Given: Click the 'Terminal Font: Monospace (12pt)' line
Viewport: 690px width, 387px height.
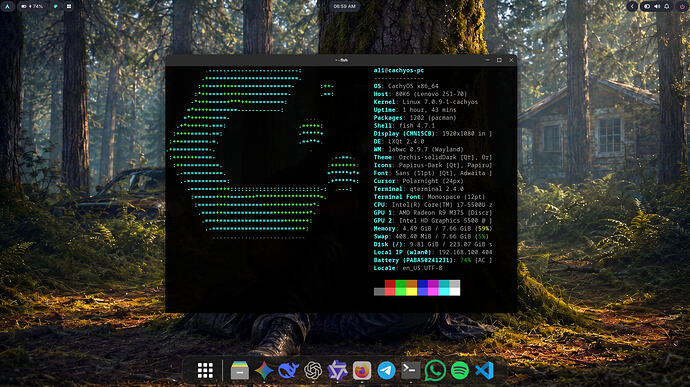Looking at the screenshot, I should coord(429,197).
